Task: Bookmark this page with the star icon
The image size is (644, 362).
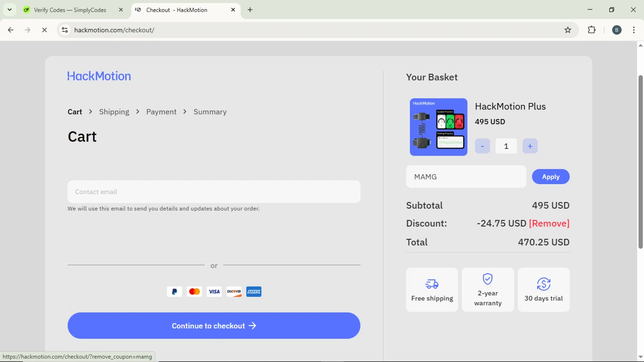Action: (x=568, y=30)
